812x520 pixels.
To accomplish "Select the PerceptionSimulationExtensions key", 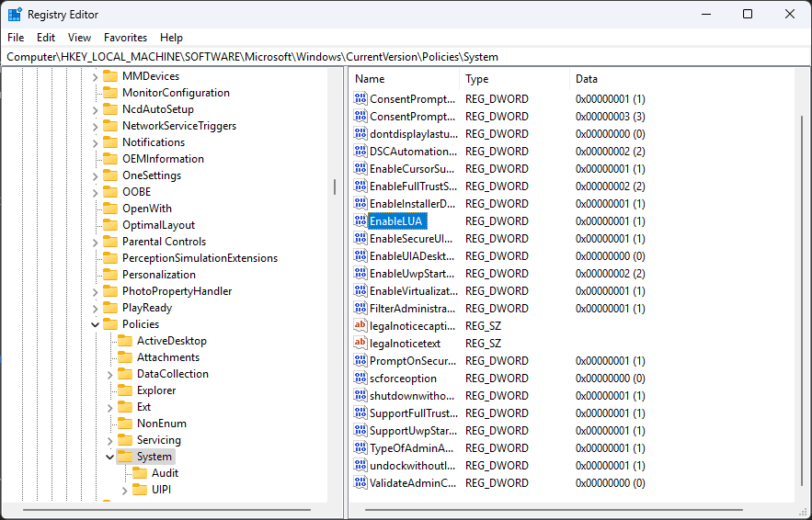I will (x=200, y=257).
